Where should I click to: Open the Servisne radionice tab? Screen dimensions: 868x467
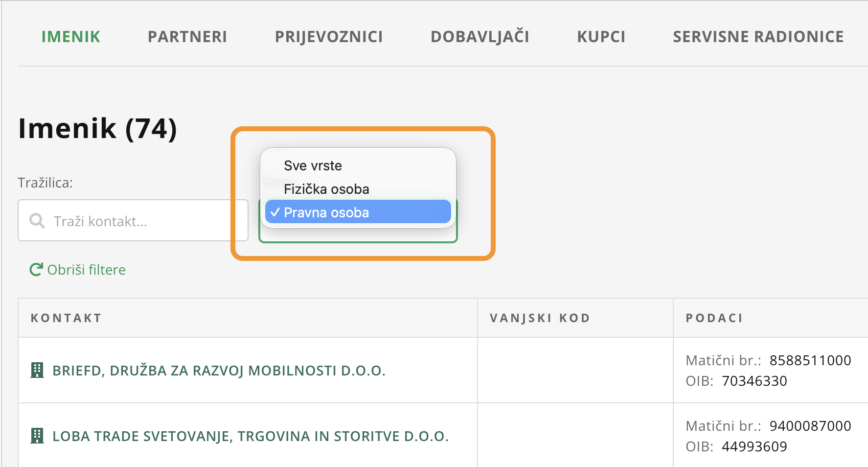pyautogui.click(x=758, y=37)
